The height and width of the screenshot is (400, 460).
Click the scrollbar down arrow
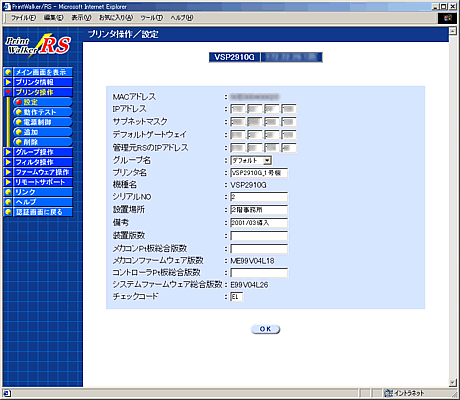coord(452,383)
